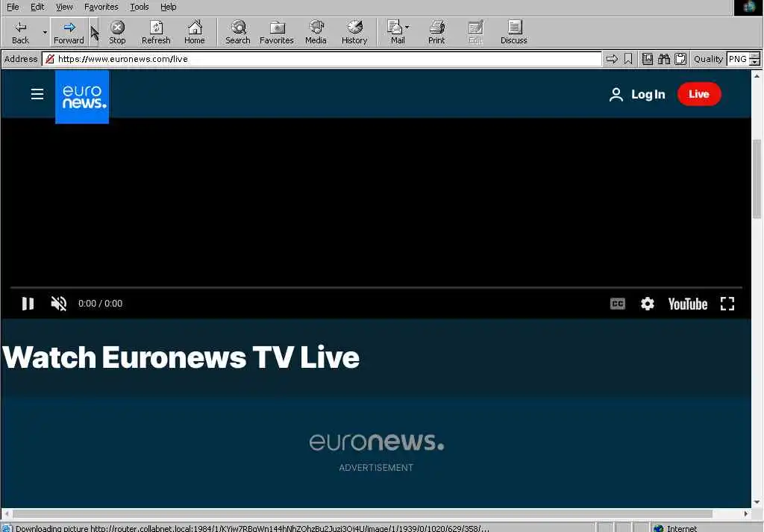Click the Mail button dropdown arrow
764x532 pixels.
click(407, 28)
